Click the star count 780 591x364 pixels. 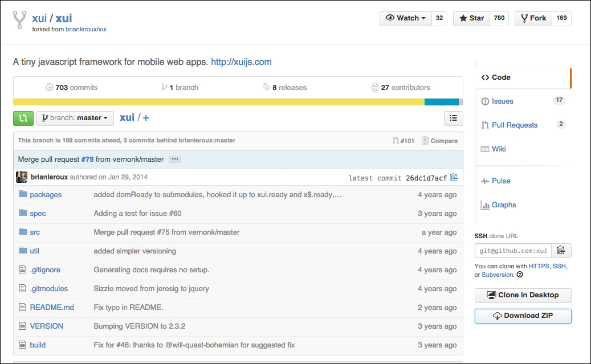tap(499, 18)
